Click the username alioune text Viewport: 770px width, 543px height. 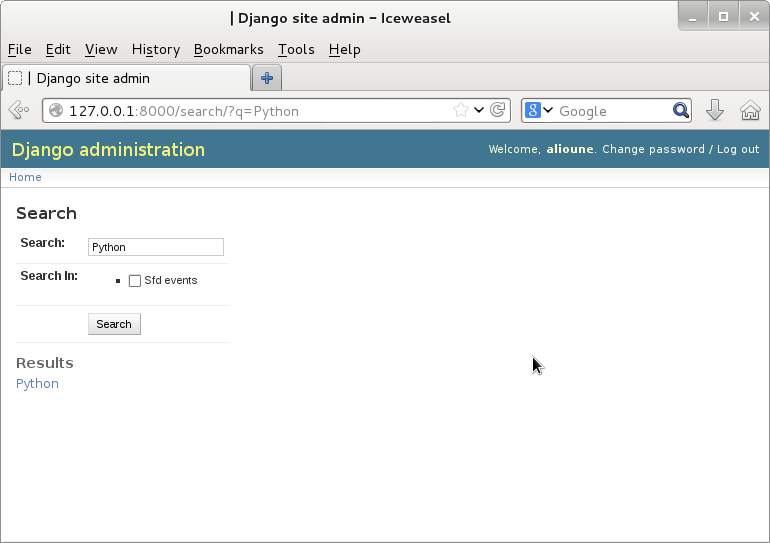[570, 149]
